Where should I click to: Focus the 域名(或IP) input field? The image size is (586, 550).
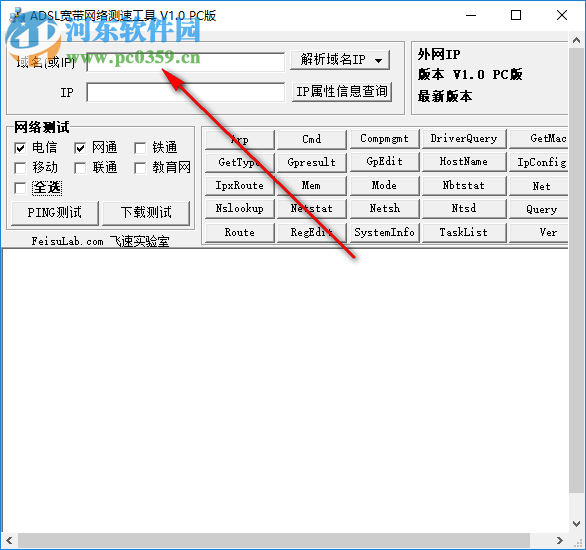pyautogui.click(x=185, y=62)
